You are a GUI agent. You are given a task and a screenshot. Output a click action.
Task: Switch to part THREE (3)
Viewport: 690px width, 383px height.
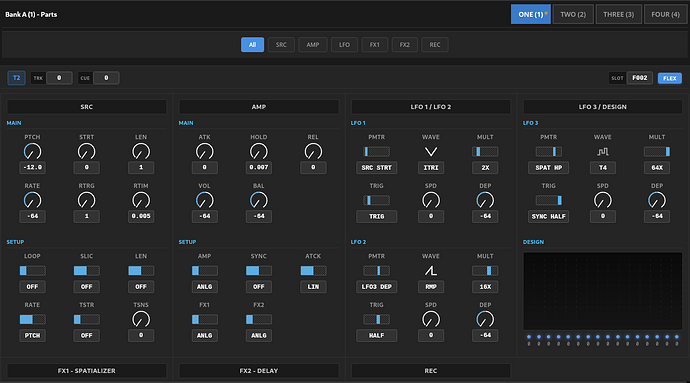618,15
